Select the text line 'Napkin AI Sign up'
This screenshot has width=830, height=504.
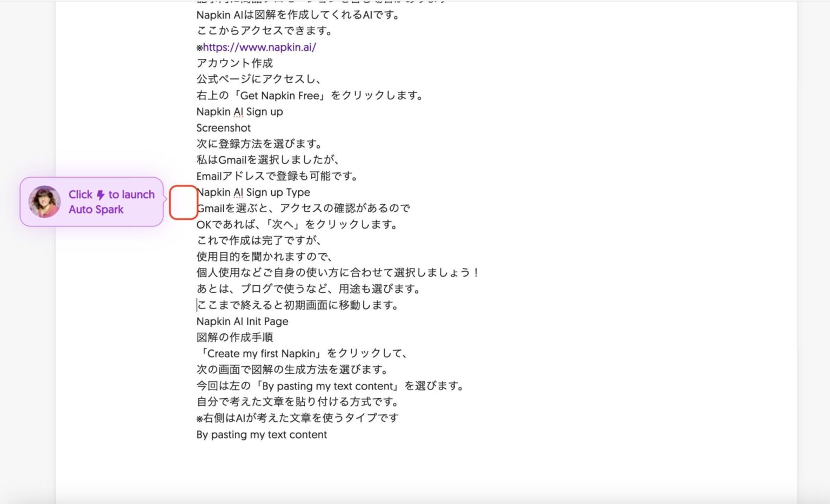(239, 111)
